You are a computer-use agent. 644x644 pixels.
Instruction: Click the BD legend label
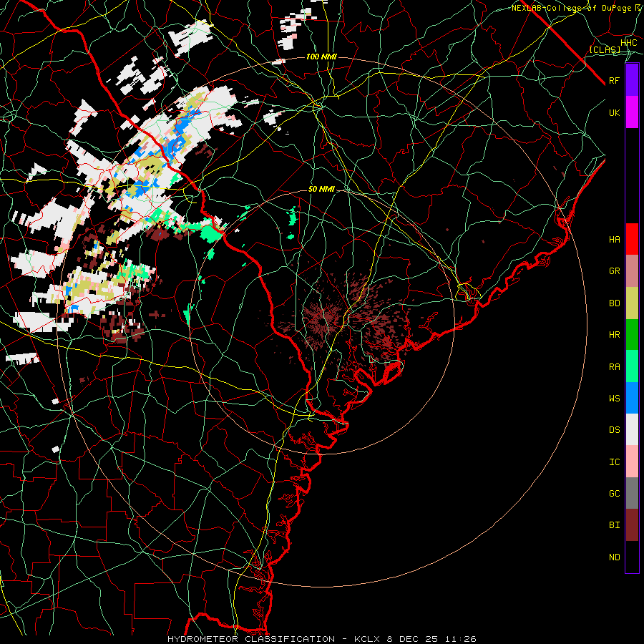(614, 303)
